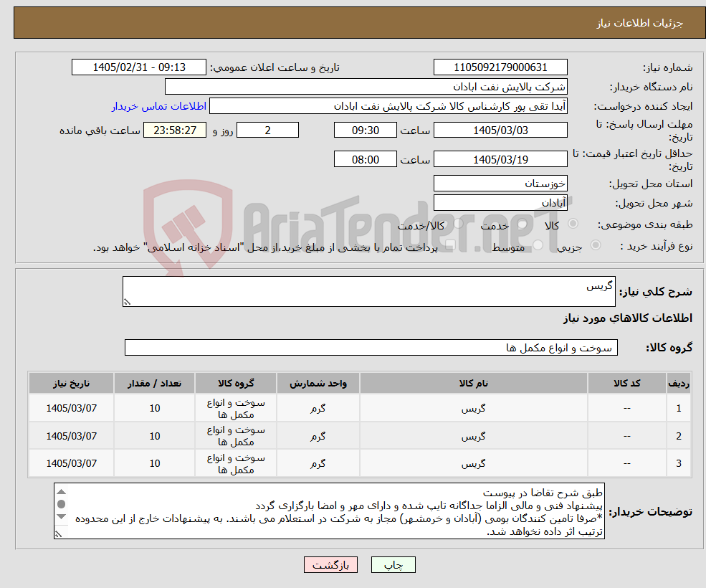The image size is (706, 588).
Task: Click the ردیف column header
Action: pyautogui.click(x=679, y=384)
